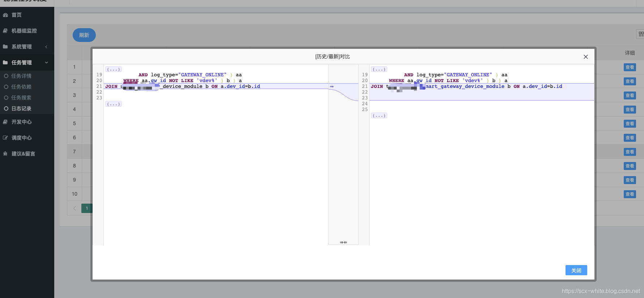
Task: Click 查看 button in row 4
Action: point(630,110)
